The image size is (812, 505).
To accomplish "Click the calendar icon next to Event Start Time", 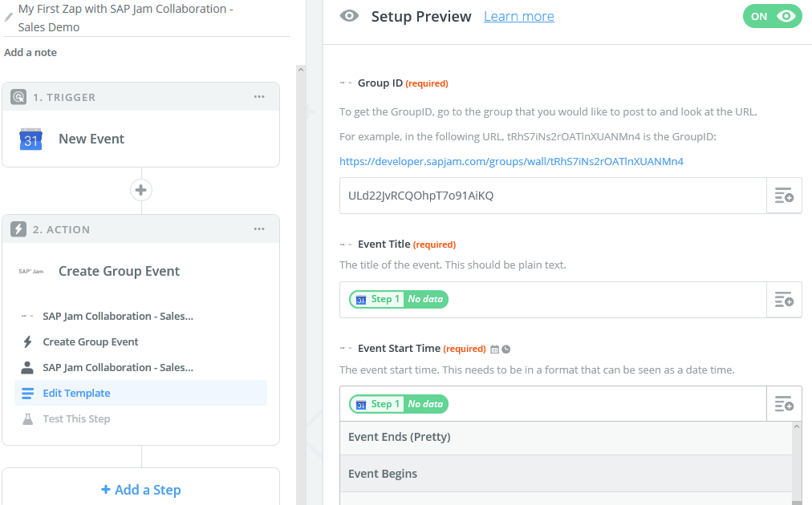I will 494,349.
